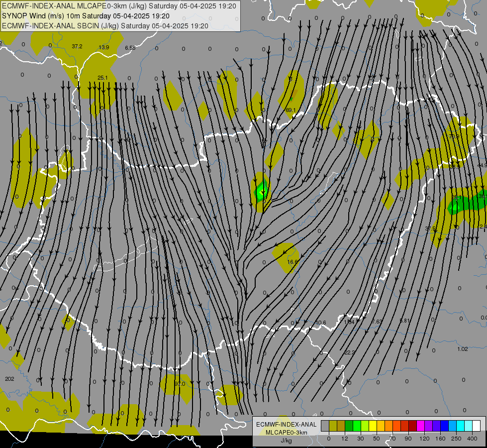
Task: Choose the pure yellow legend swatch
Action: [373, 426]
